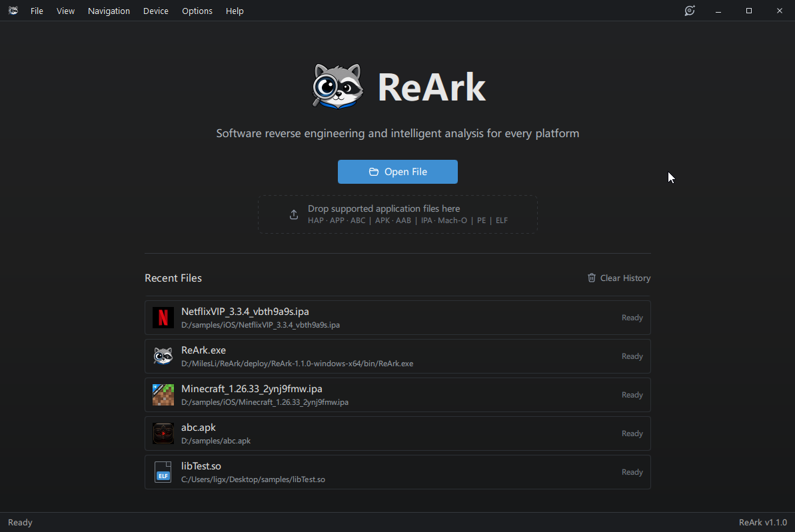Click path D:/samples/abc.apk
This screenshot has height=532, width=795.
point(216,441)
